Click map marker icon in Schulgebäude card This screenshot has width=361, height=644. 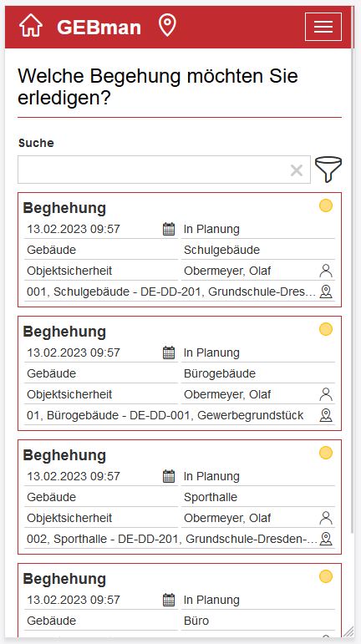(x=326, y=292)
